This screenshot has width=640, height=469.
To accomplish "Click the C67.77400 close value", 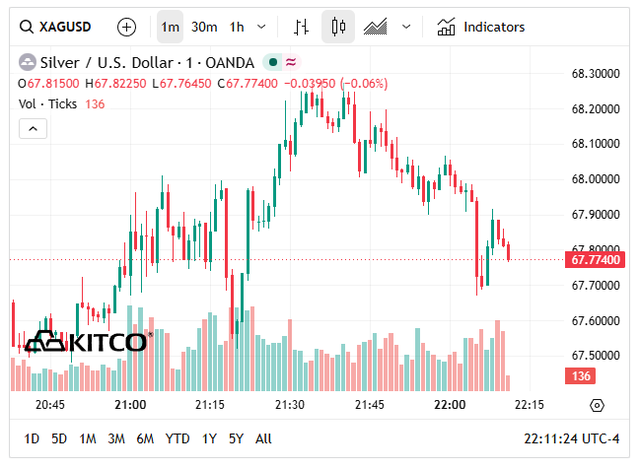I will pos(247,84).
